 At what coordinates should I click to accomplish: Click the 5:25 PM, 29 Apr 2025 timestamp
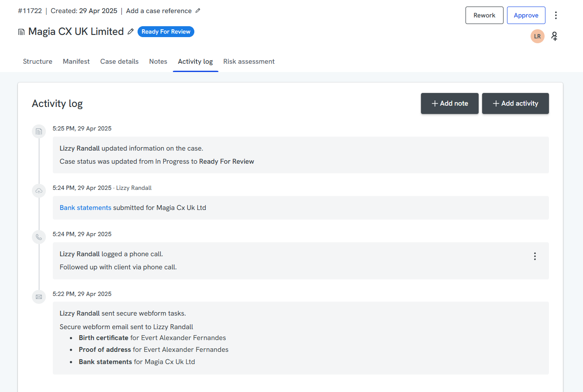coord(82,128)
